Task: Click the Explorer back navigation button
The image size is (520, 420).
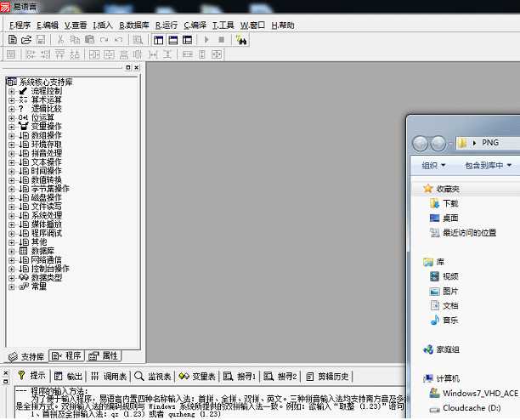Action: 421,144
